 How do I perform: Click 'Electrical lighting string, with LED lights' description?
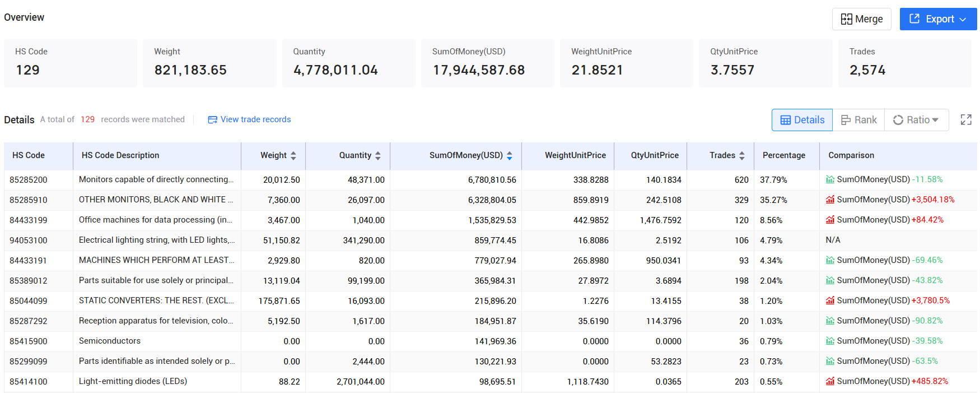point(157,240)
